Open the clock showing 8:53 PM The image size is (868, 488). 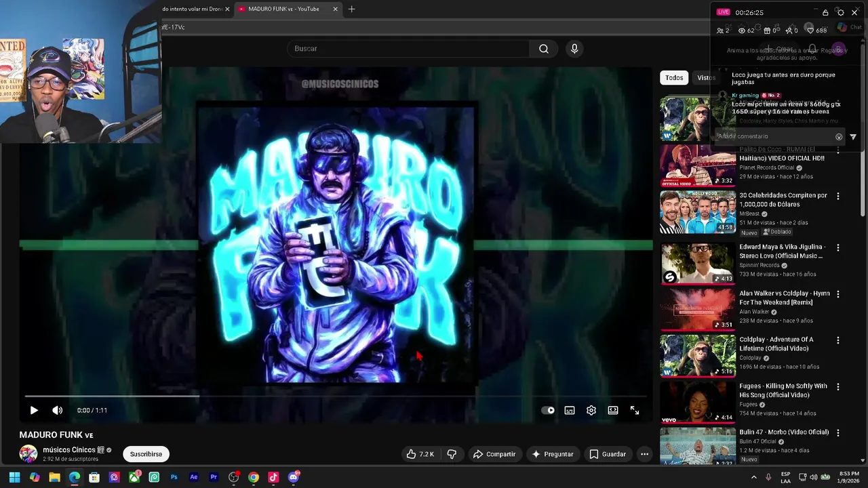point(849,477)
